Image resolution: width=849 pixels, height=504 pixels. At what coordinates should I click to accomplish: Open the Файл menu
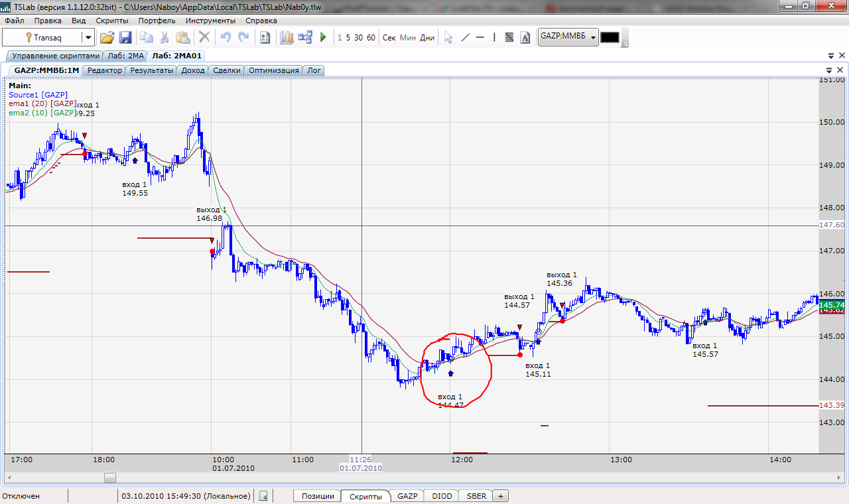coord(14,21)
